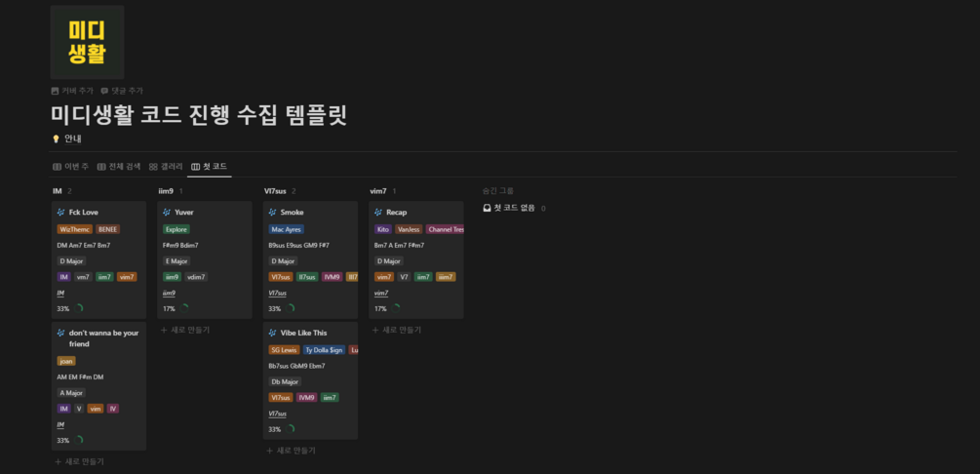Click the B9sus E9sus GM9 F#7 chord text
Image resolution: width=980 pixels, height=474 pixels.
coord(298,245)
